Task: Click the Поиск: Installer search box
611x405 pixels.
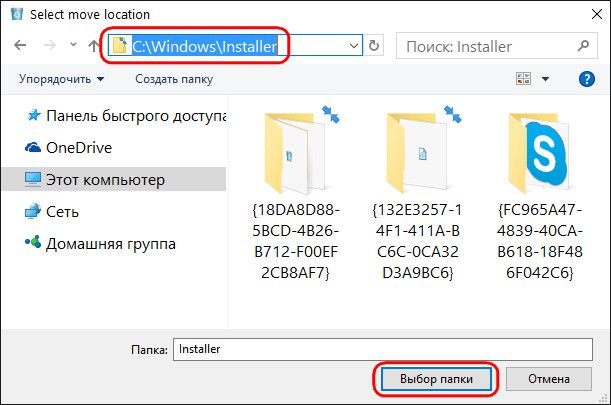Action: tap(488, 46)
